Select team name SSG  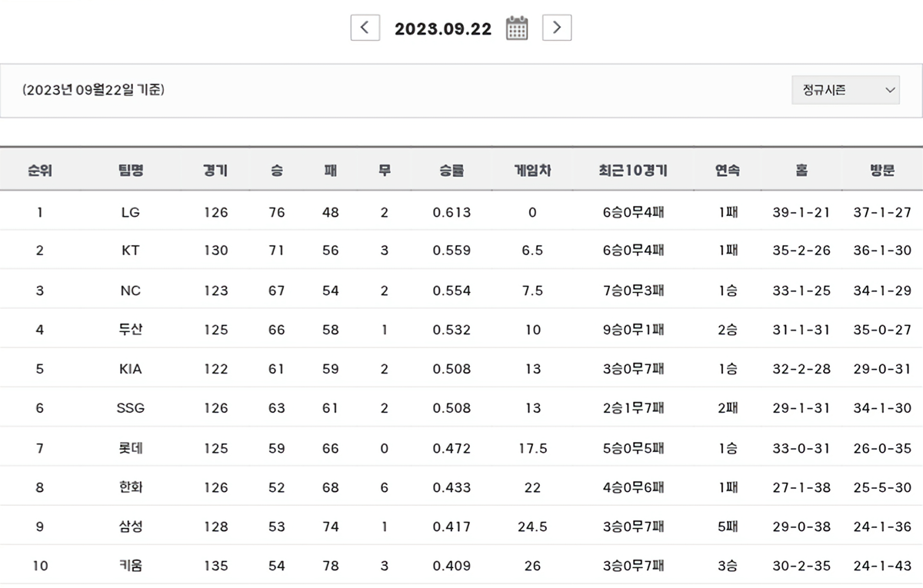point(131,408)
